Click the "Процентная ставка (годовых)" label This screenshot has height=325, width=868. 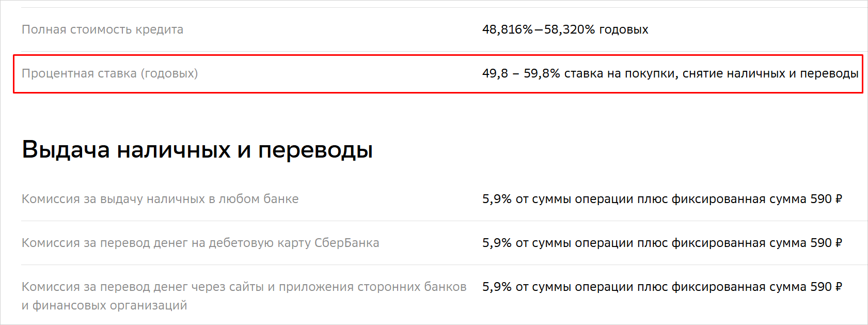pos(109,73)
